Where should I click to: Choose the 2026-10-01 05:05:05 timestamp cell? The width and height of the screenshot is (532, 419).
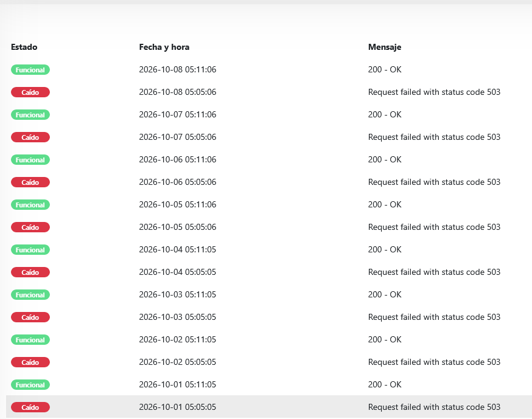[178, 407]
